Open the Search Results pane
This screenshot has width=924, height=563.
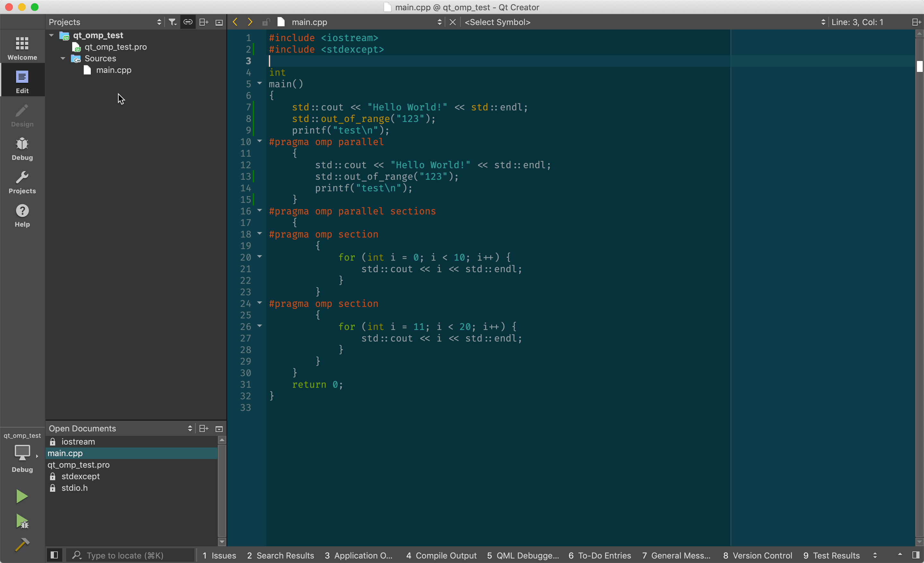[x=280, y=555]
